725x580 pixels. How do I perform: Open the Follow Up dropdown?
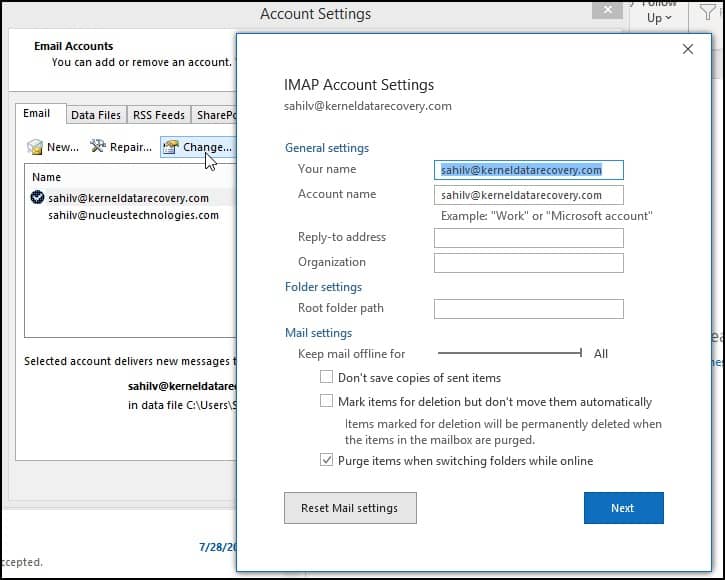659,14
